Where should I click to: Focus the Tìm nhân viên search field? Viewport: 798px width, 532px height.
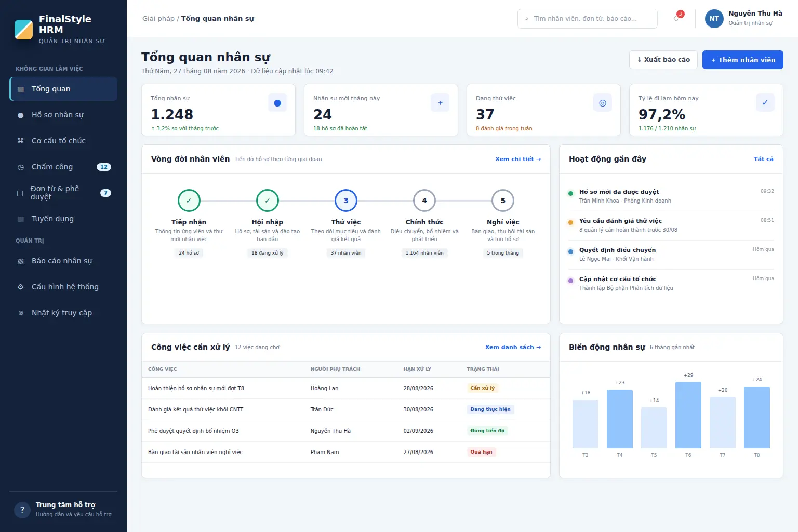click(587, 19)
